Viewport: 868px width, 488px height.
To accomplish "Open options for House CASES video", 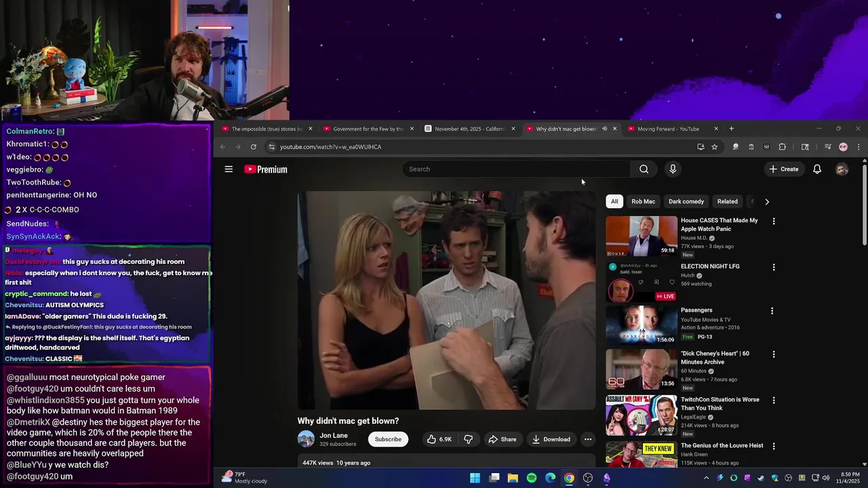I will pos(773,221).
